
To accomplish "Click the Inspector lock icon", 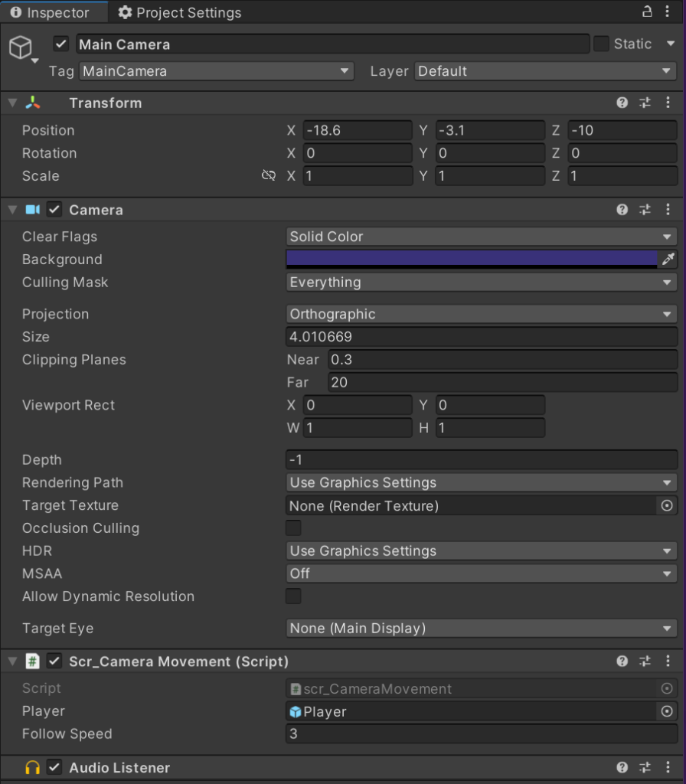I will [x=647, y=11].
